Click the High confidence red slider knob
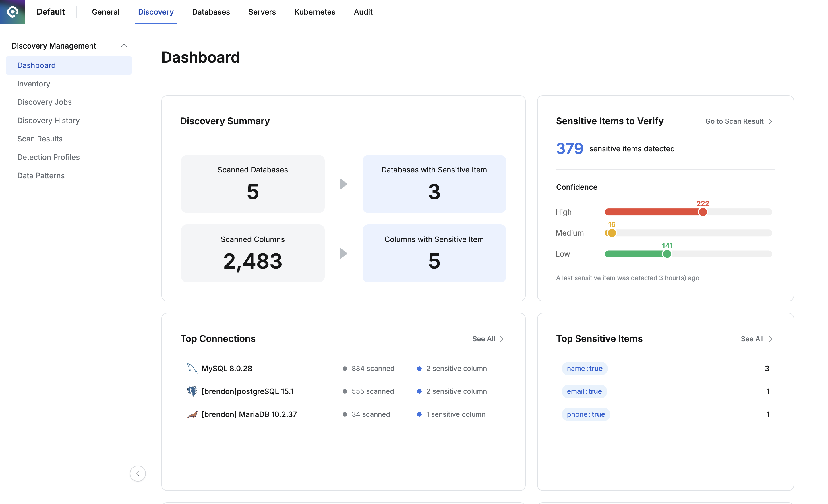 point(702,212)
